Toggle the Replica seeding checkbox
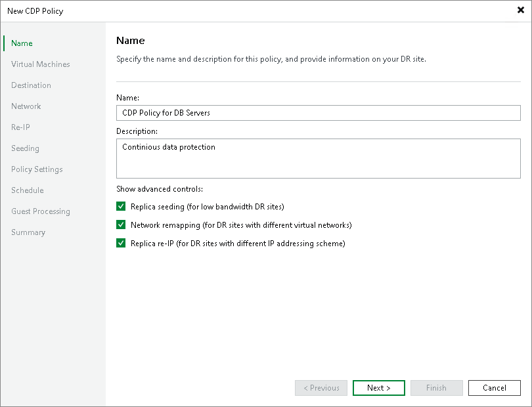The height and width of the screenshot is (407, 532). tap(121, 206)
